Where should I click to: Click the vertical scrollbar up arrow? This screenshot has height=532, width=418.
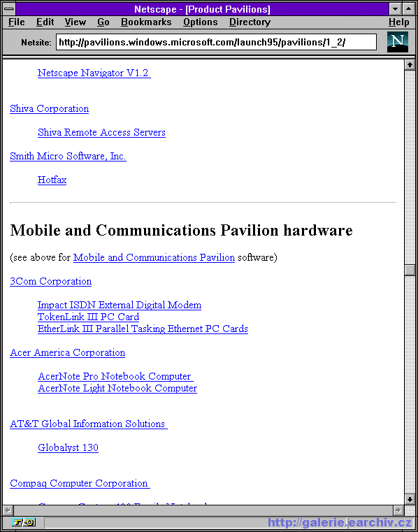(410, 64)
